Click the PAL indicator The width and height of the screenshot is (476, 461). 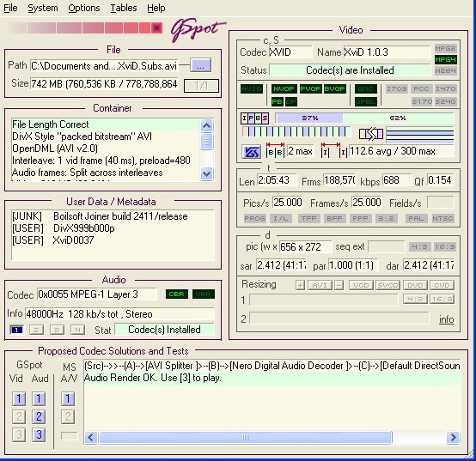(416, 218)
